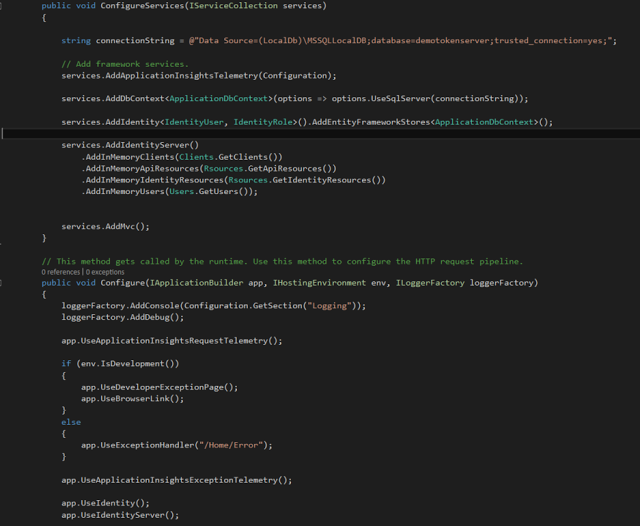Click the services.AddMvc() line

pyautogui.click(x=106, y=226)
